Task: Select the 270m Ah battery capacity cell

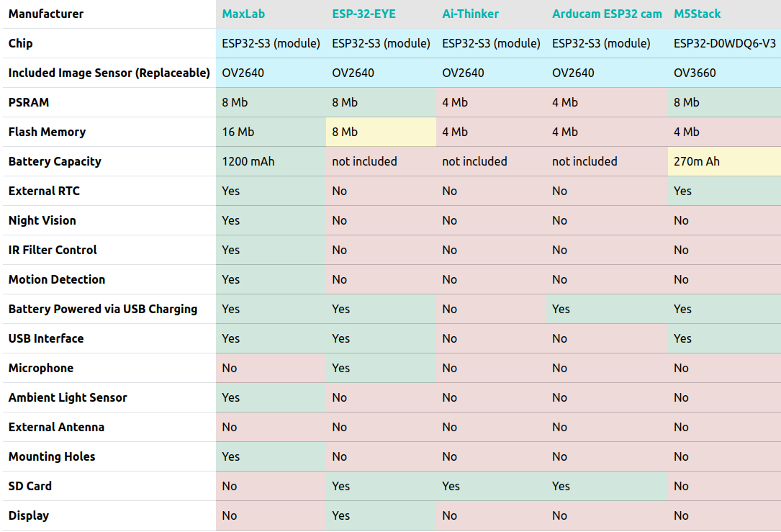Action: [724, 161]
